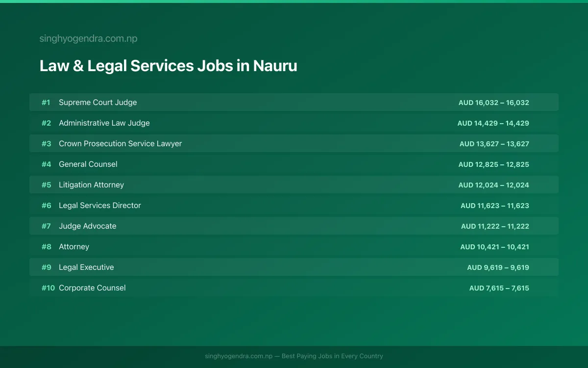Image resolution: width=588 pixels, height=368 pixels.
Task: Click the #6 rank number
Action: tap(46, 206)
